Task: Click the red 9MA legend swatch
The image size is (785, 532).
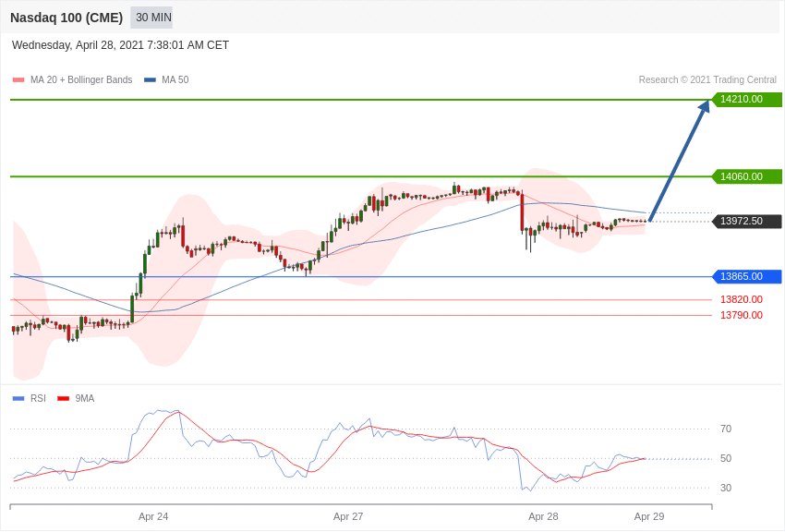Action: pyautogui.click(x=63, y=399)
